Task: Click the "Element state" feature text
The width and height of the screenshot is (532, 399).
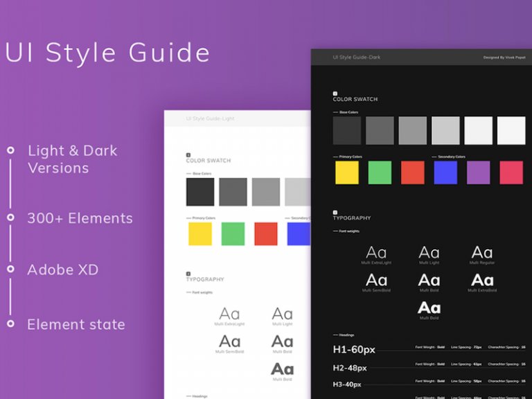Action: click(x=76, y=324)
